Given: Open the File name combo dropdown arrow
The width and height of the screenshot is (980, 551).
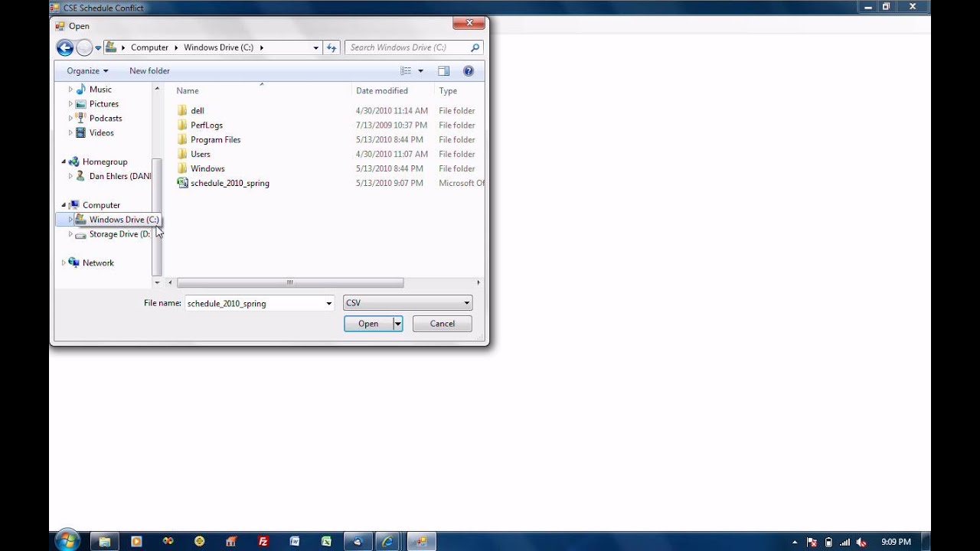Looking at the screenshot, I should [x=329, y=303].
